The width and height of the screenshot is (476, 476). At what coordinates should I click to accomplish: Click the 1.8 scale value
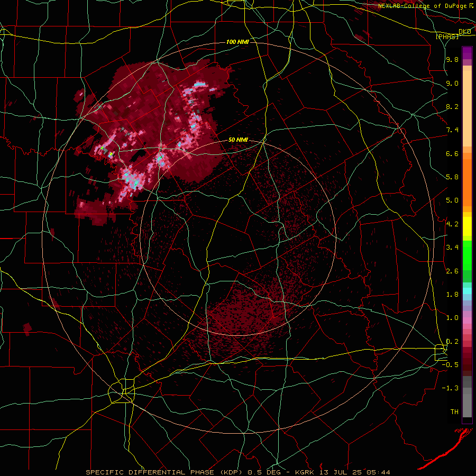[452, 295]
